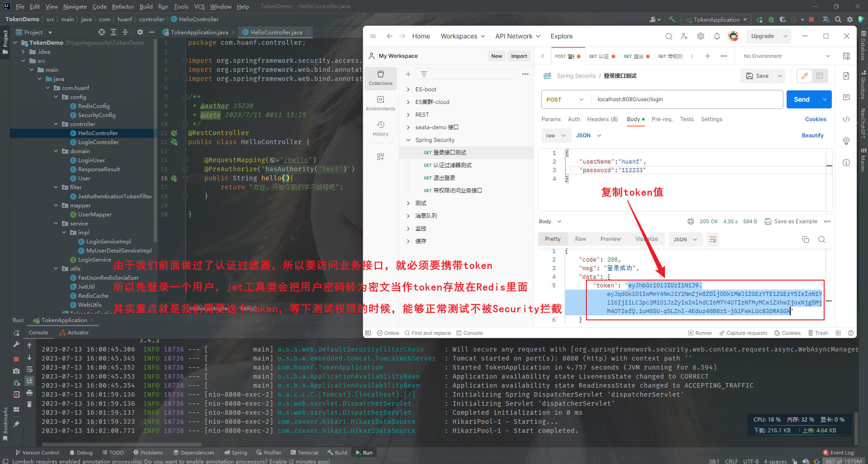868x464 pixels.
Task: Clear Run console trash icon
Action: click(x=29, y=404)
